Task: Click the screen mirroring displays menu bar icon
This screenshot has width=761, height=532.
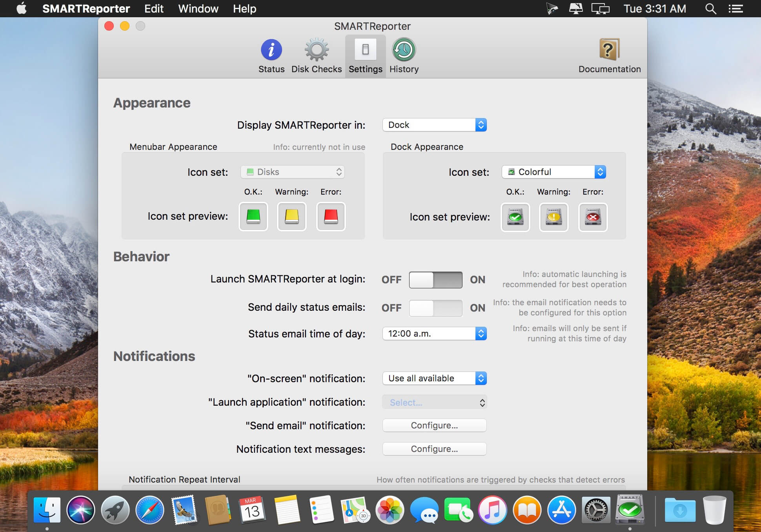Action: point(601,9)
